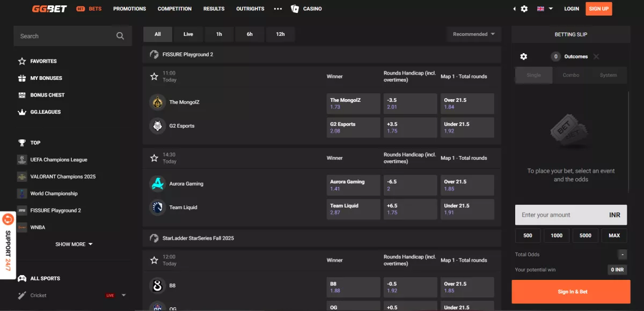Click the B8 team logo
Viewport: 644px width, 311px height.
tap(157, 286)
